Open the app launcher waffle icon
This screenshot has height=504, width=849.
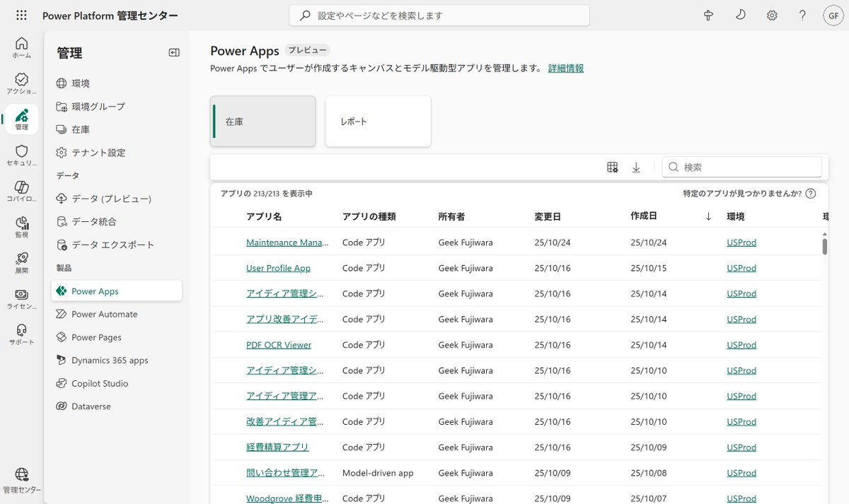coord(21,15)
